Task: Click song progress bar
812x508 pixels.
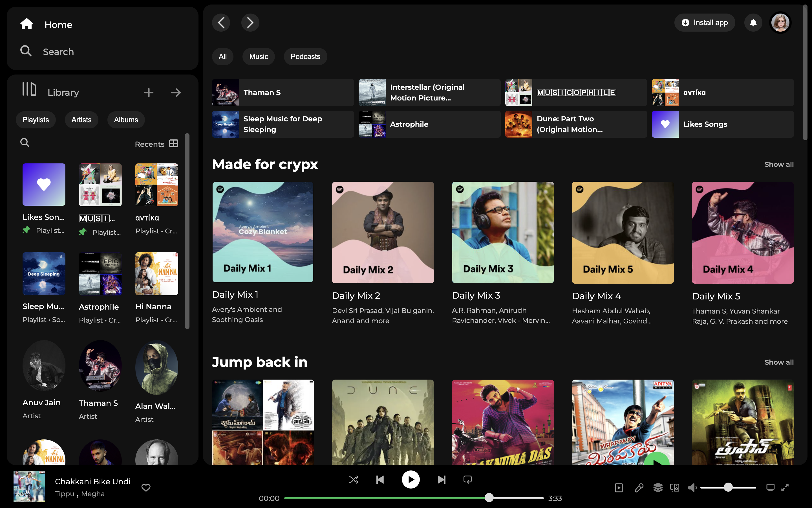Action: point(414,498)
